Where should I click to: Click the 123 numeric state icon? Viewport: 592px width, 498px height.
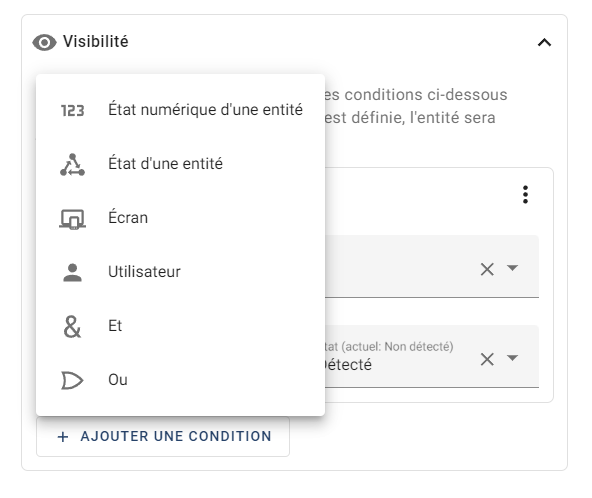click(x=72, y=111)
